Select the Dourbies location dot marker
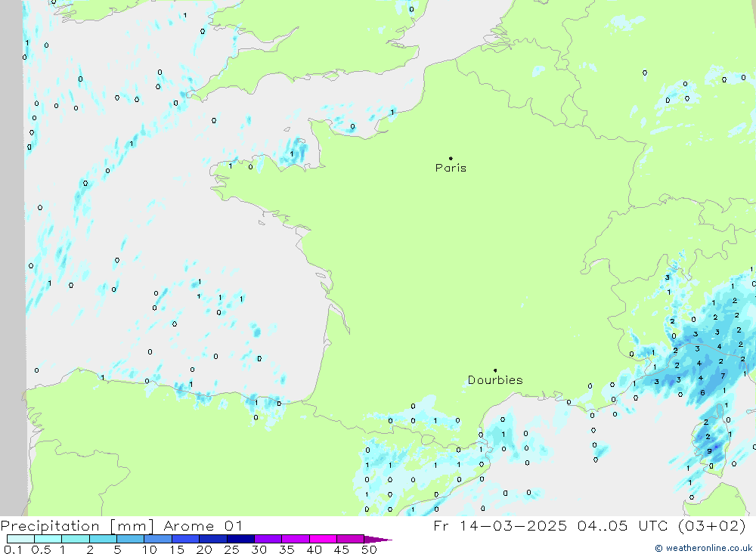The height and width of the screenshot is (554, 756). [495, 370]
